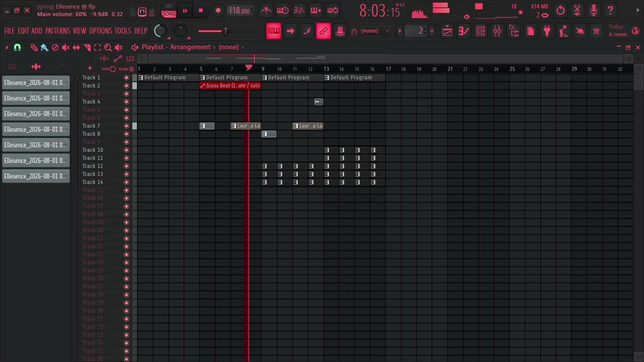This screenshot has height=362, width=644.
Task: Toggle loop recording button
Action: 333,11
